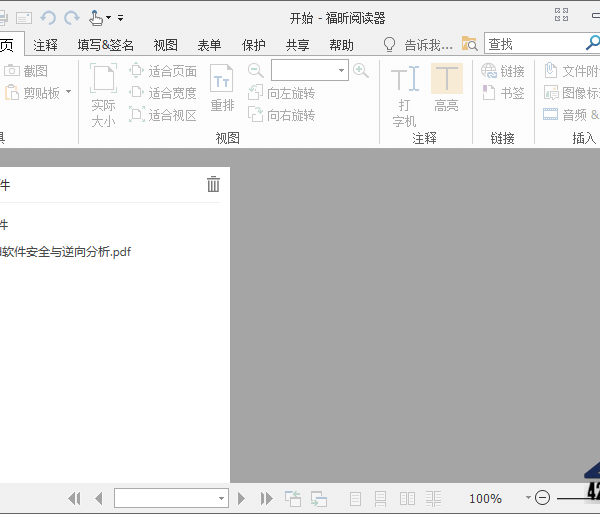
Task: Go to next page arrow in status bar
Action: 242,498
